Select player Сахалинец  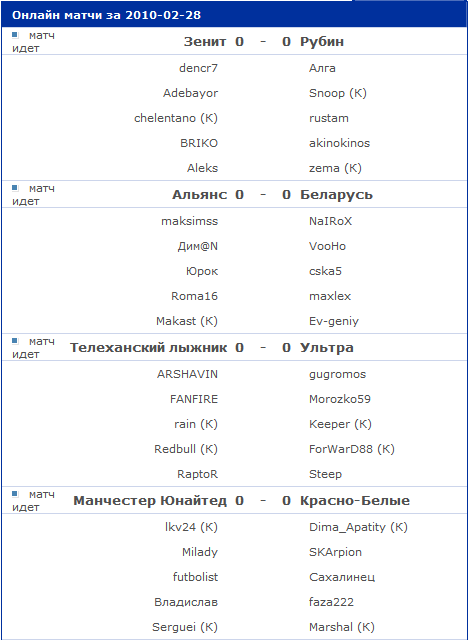342,577
